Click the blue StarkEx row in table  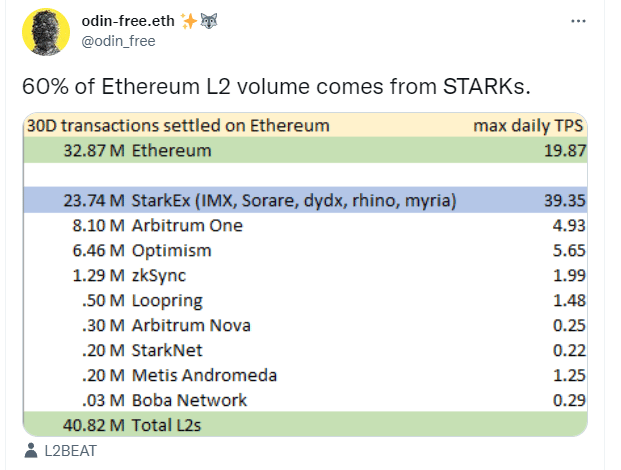pos(304,201)
